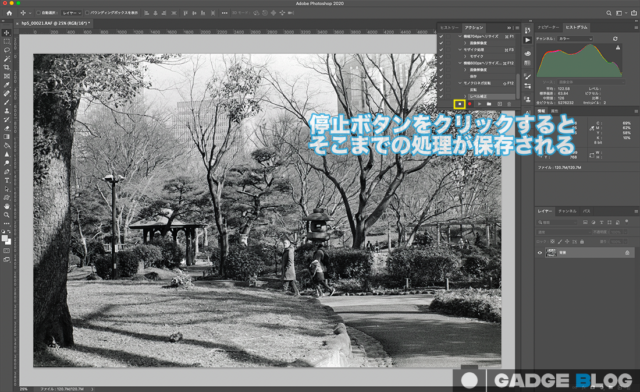This screenshot has width=640, height=392.
Task: Uncheck the checkmark for the 保存 step
Action: (441, 76)
